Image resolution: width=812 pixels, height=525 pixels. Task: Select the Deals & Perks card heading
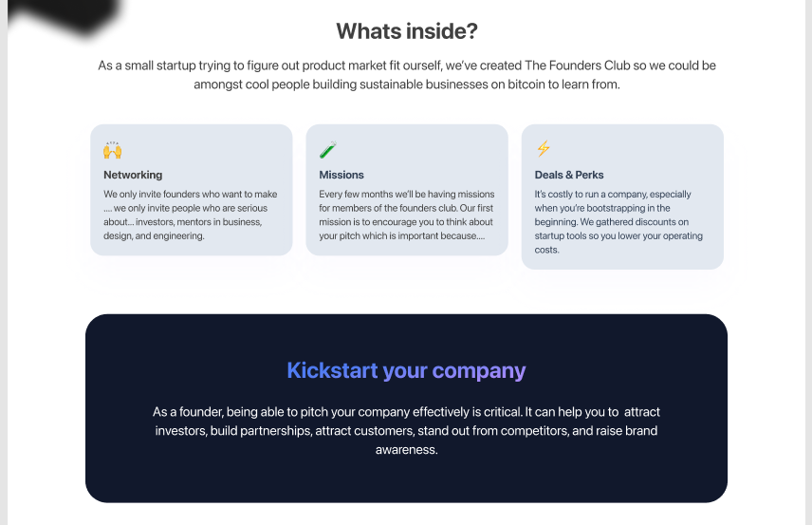pyautogui.click(x=569, y=175)
